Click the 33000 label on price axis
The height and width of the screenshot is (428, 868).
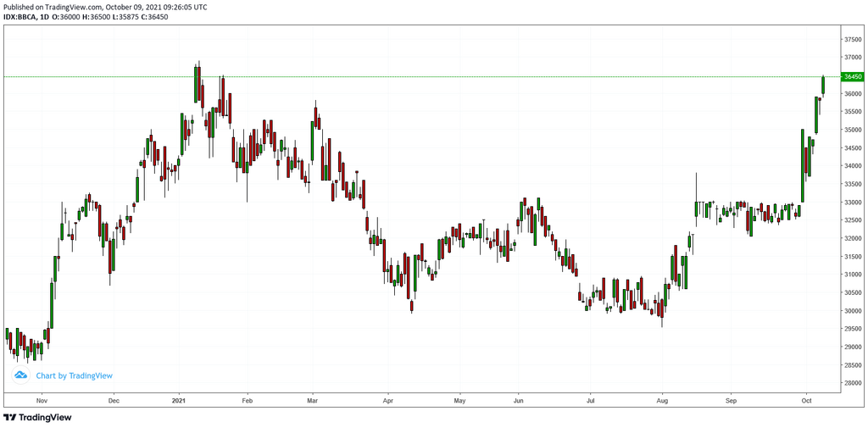pyautogui.click(x=852, y=203)
